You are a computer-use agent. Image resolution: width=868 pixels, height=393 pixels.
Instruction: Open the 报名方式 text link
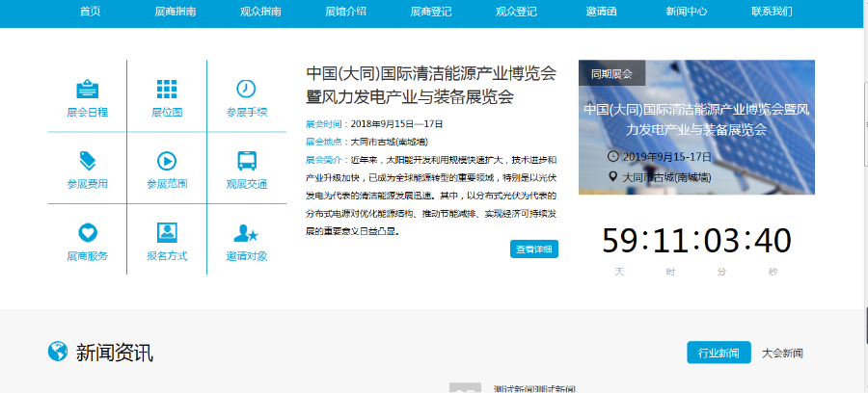point(167,256)
